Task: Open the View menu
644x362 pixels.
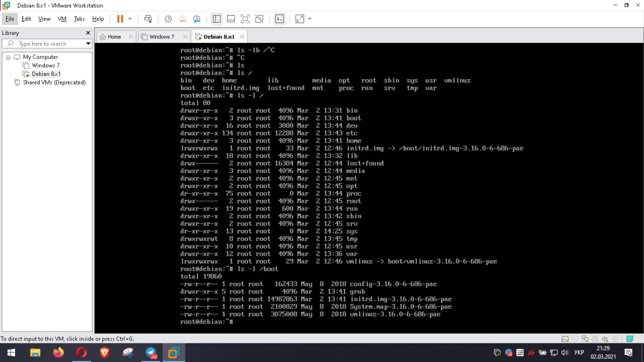Action: [x=44, y=19]
